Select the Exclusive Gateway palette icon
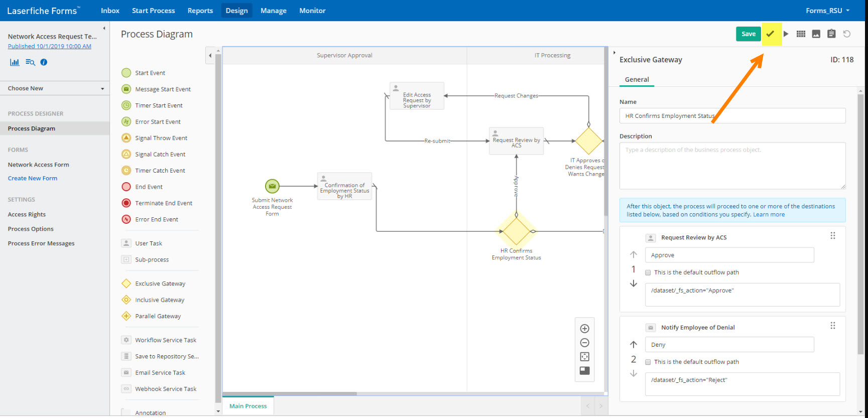This screenshot has width=868, height=418. (x=127, y=284)
